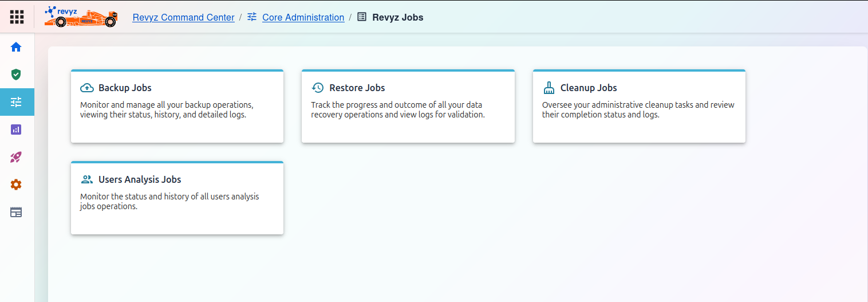Image resolution: width=868 pixels, height=302 pixels.
Task: Select the Core Administration sliders sidebar icon
Action: click(x=16, y=102)
